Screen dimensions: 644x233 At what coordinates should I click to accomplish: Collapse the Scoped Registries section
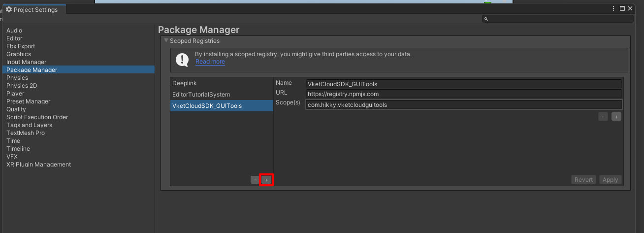166,41
